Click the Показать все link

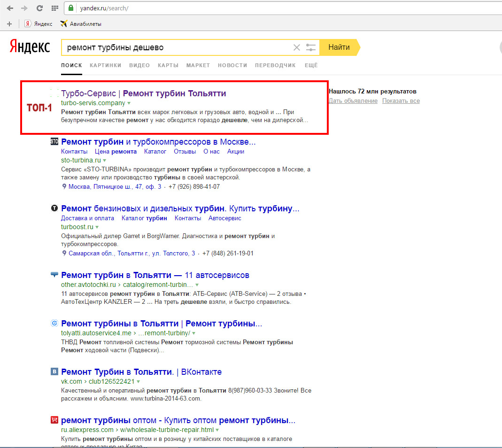(x=401, y=101)
